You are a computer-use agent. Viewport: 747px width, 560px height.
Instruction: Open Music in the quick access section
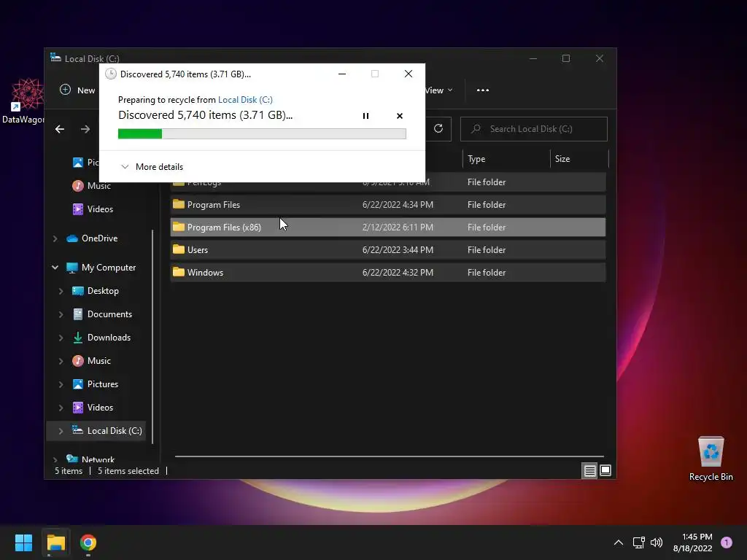click(x=91, y=186)
